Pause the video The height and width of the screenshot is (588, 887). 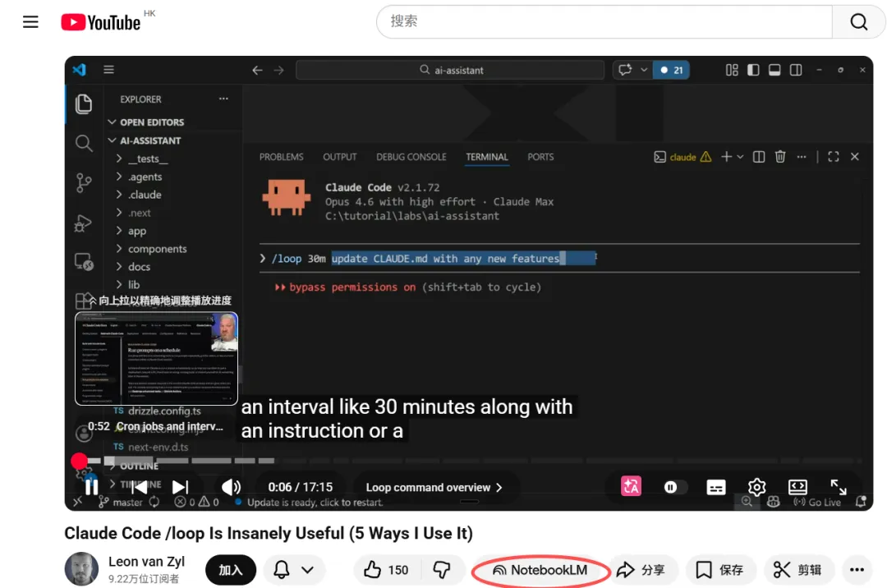91,487
